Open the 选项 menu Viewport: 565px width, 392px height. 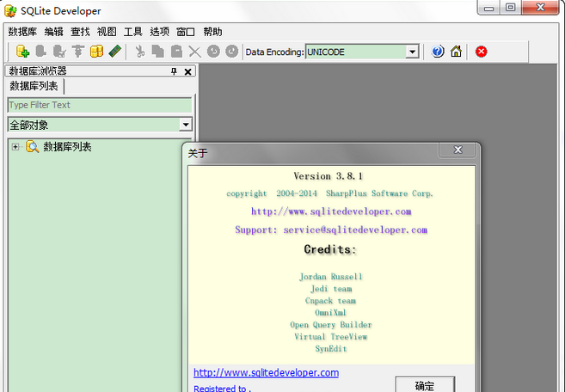pyautogui.click(x=159, y=32)
